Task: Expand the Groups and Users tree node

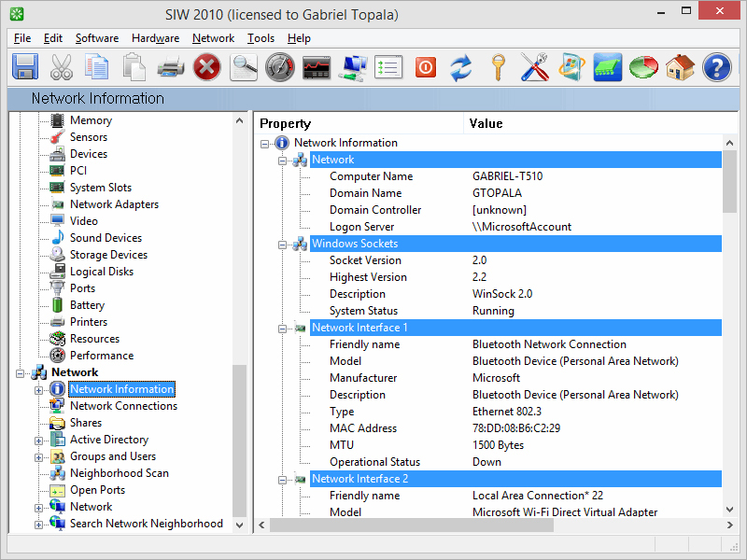Action: pyautogui.click(x=38, y=457)
